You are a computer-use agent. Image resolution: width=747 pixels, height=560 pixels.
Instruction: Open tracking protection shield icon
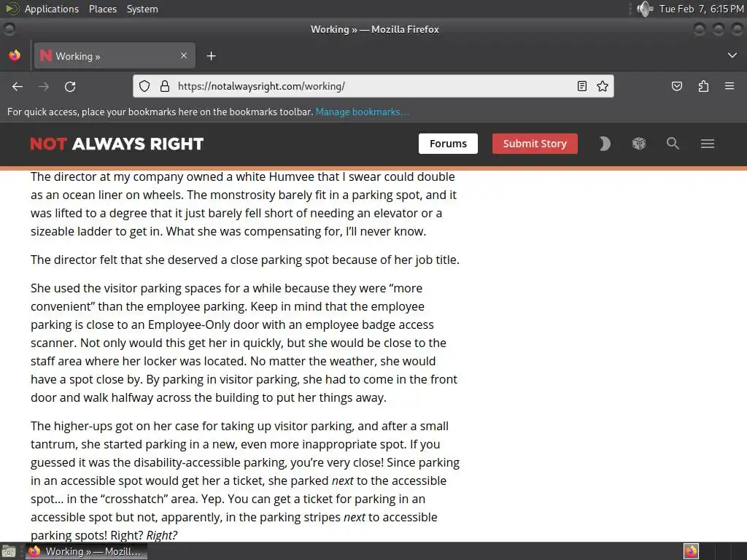point(144,86)
